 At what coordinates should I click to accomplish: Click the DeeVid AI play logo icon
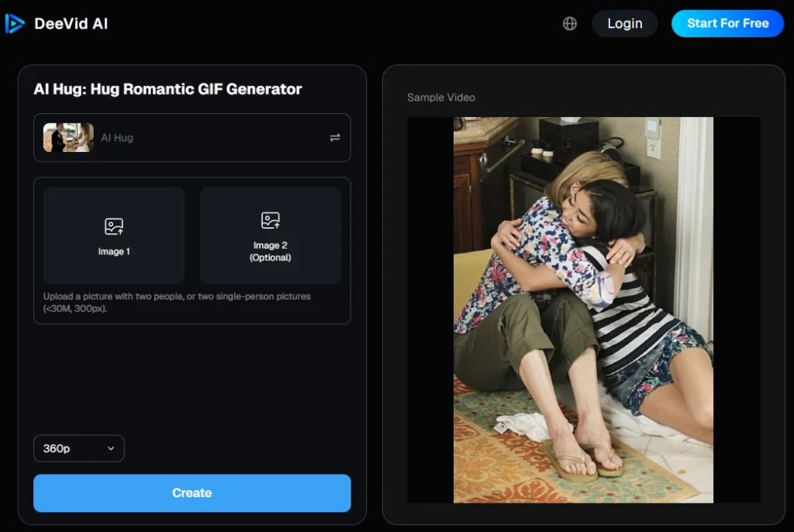pyautogui.click(x=15, y=23)
